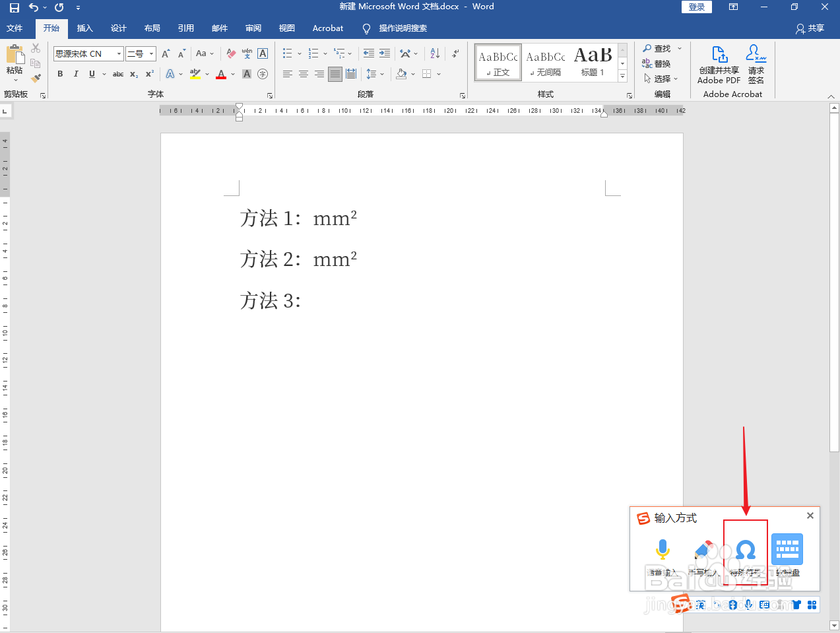This screenshot has height=633, width=840.
Task: Switch to the 插入 ribbon tab
Action: [84, 28]
